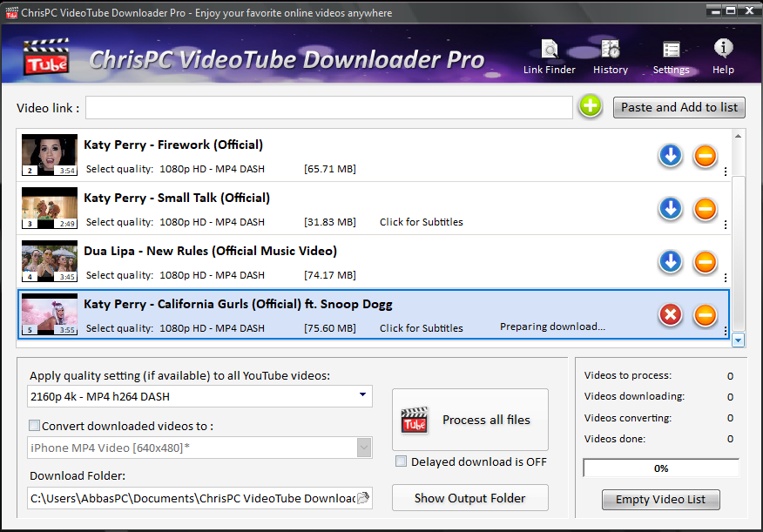Click the [65.71 MB] file size
763x532 pixels.
click(x=330, y=169)
